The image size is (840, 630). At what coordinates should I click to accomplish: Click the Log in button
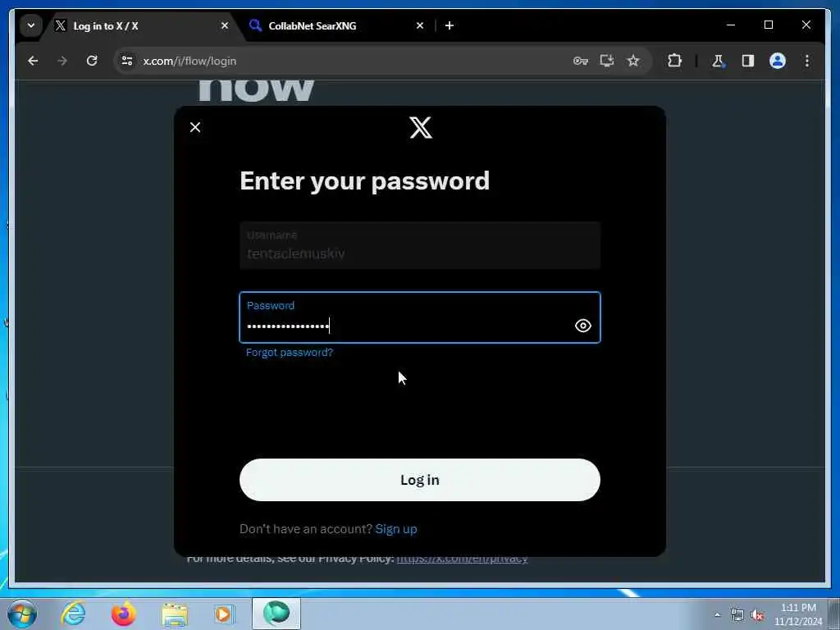coord(419,480)
